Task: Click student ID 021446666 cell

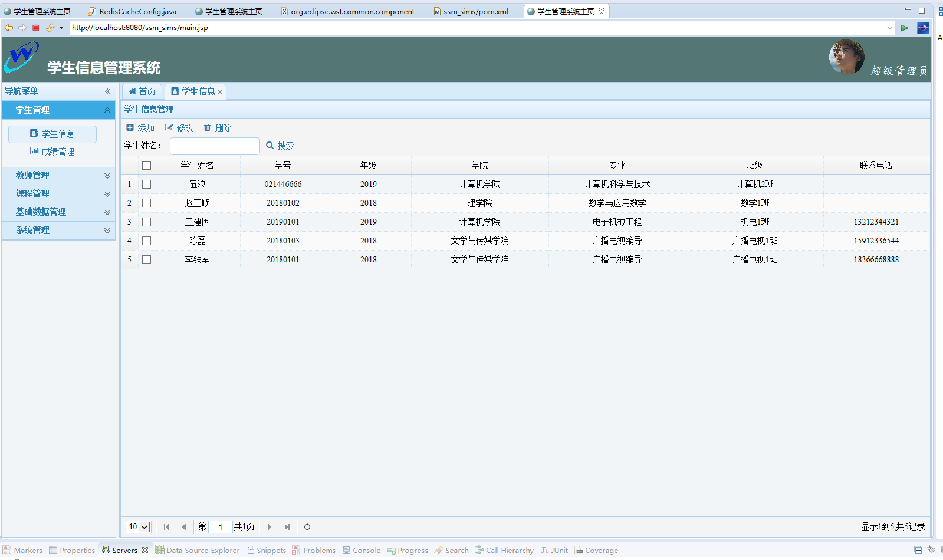Action: pos(283,185)
